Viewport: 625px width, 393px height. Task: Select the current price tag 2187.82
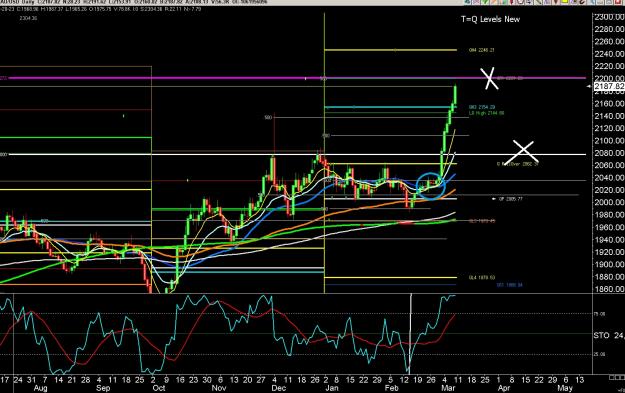pos(609,86)
